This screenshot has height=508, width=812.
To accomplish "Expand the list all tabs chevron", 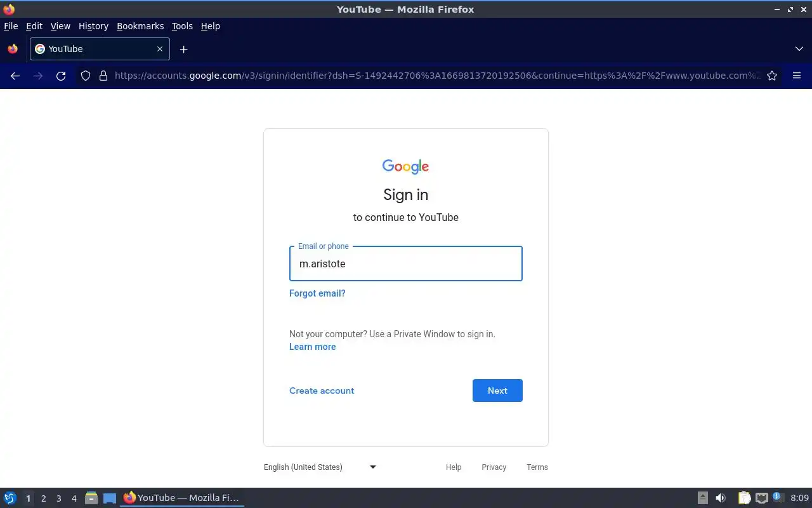I will tap(799, 49).
